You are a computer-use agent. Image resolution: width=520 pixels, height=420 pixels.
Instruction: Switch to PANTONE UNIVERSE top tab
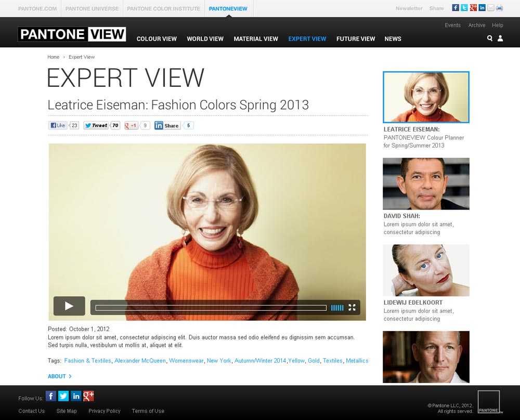[92, 9]
